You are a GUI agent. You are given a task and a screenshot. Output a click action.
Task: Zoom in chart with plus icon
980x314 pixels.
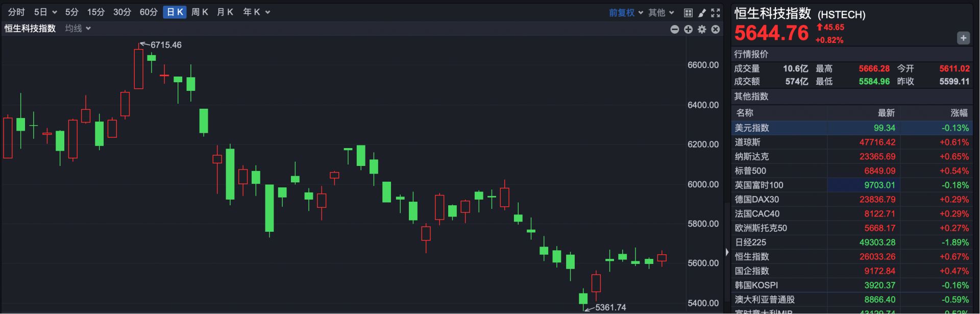tap(688, 30)
